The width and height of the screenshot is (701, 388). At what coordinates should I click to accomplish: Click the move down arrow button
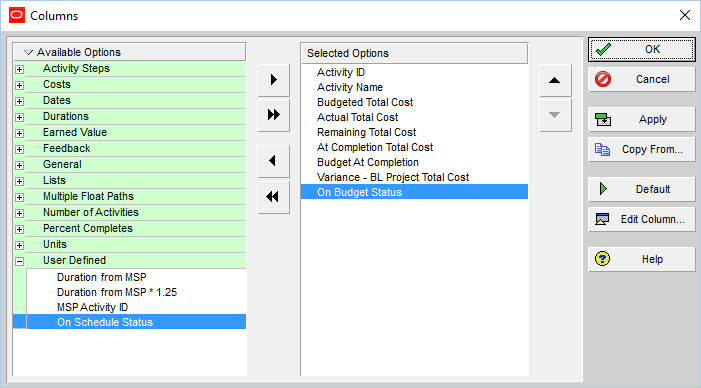(555, 115)
